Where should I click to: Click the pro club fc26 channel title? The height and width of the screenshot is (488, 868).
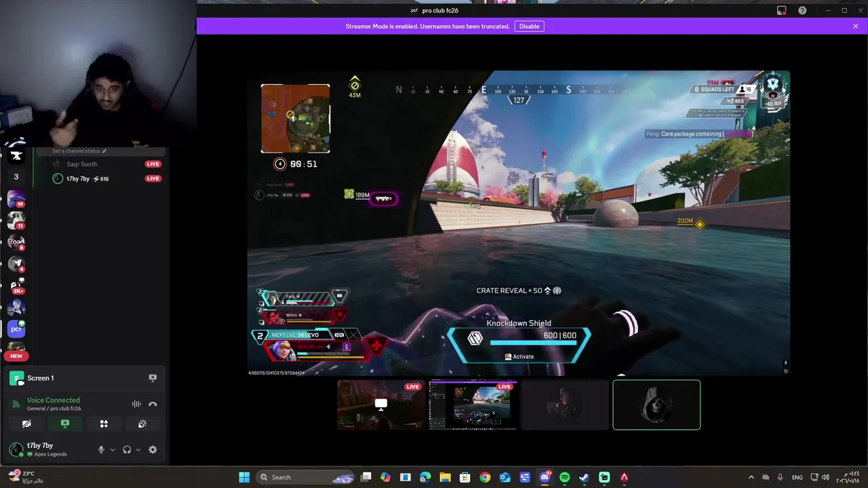440,11
